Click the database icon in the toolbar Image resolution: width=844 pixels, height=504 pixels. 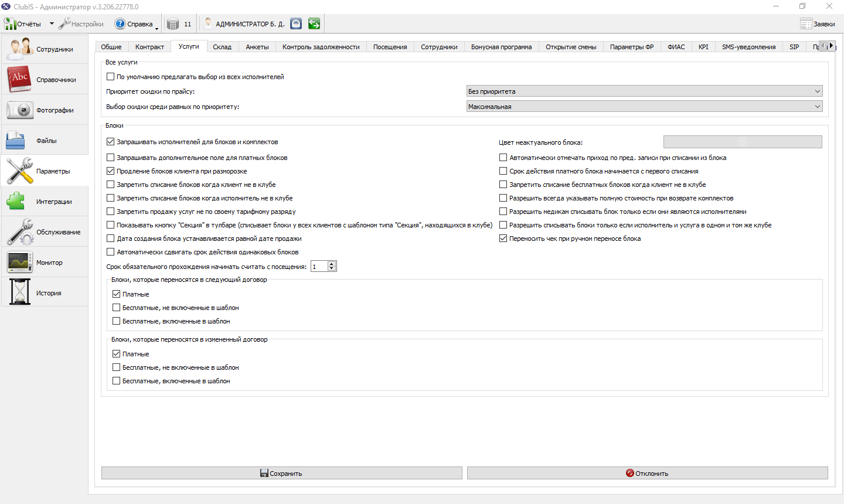coord(173,24)
